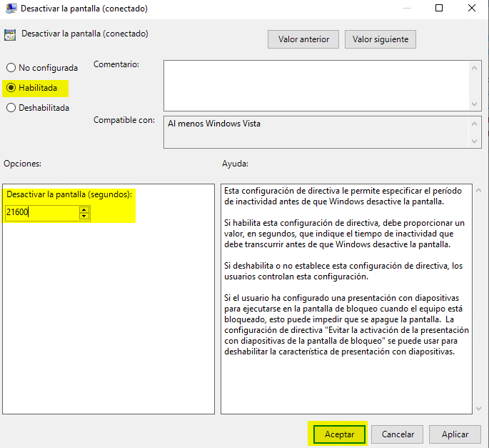Click the seconds input field showing 21600

coord(41,212)
